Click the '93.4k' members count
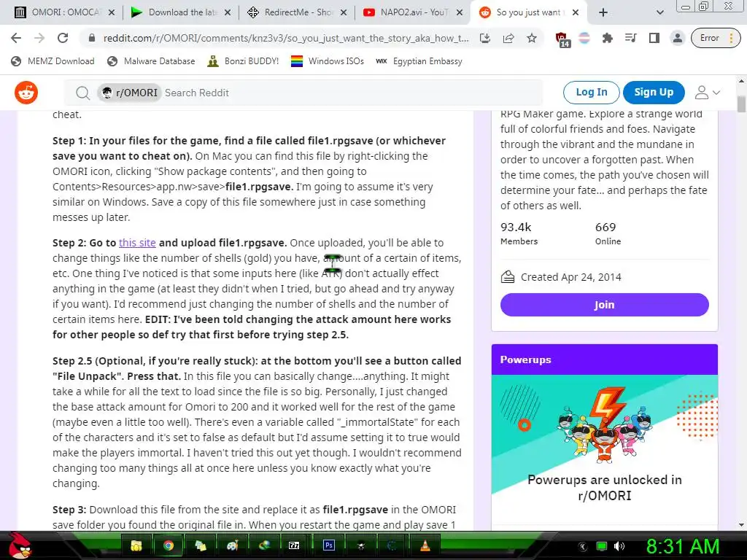Screen dimensions: 747x560 (516, 227)
